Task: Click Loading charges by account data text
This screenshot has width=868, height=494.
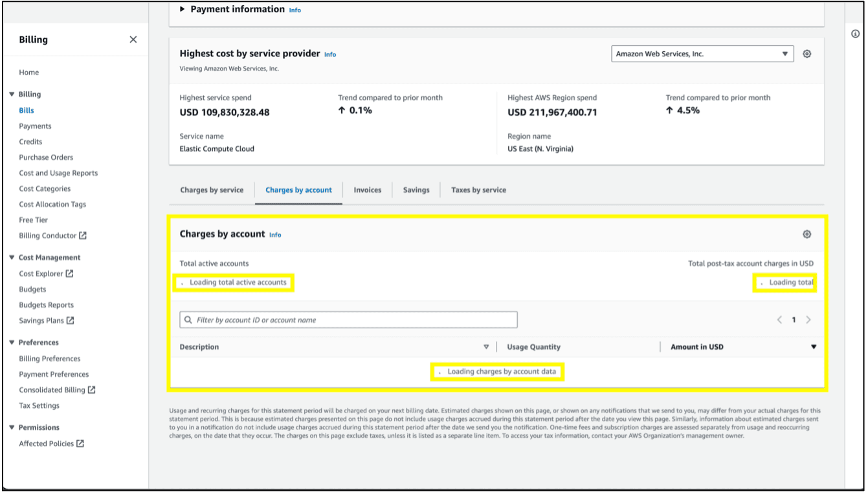Action: point(502,372)
